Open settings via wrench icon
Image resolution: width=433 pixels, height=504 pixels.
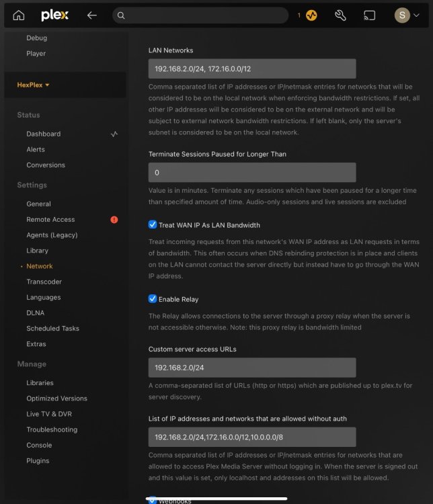[x=340, y=15]
